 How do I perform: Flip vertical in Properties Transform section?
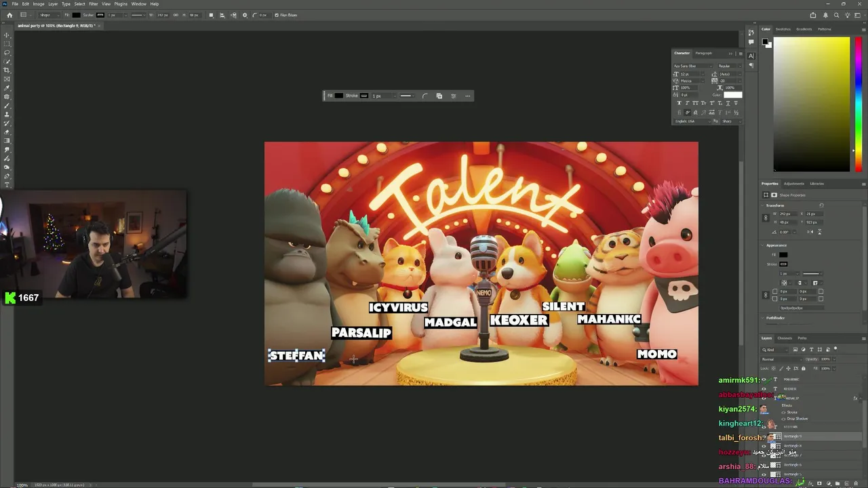click(819, 232)
